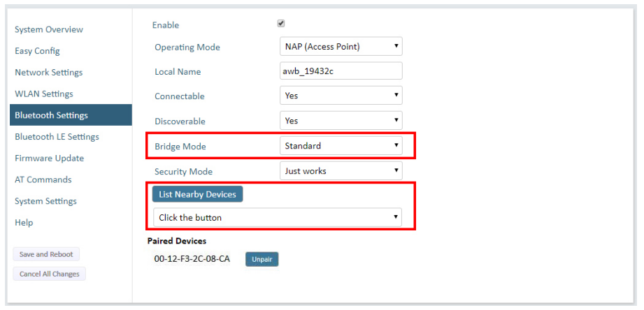
Task: Select Bluetooth LE Settings menu item
Action: tap(57, 137)
